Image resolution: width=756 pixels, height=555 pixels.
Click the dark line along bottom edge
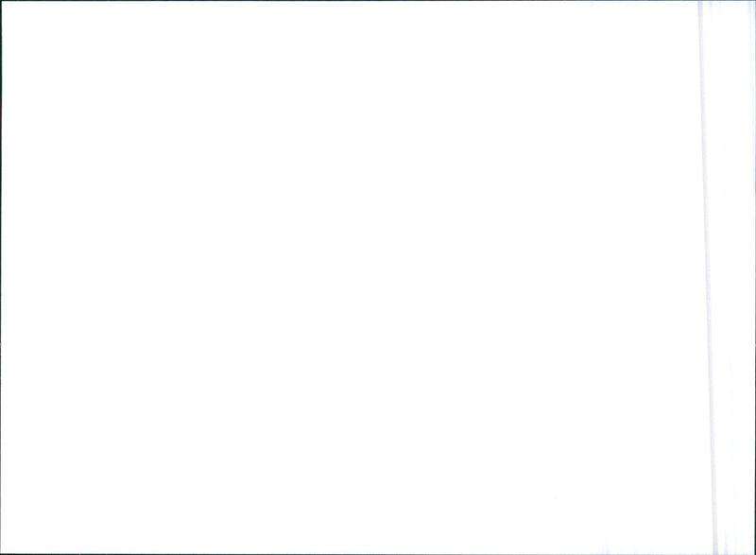pos(378,554)
